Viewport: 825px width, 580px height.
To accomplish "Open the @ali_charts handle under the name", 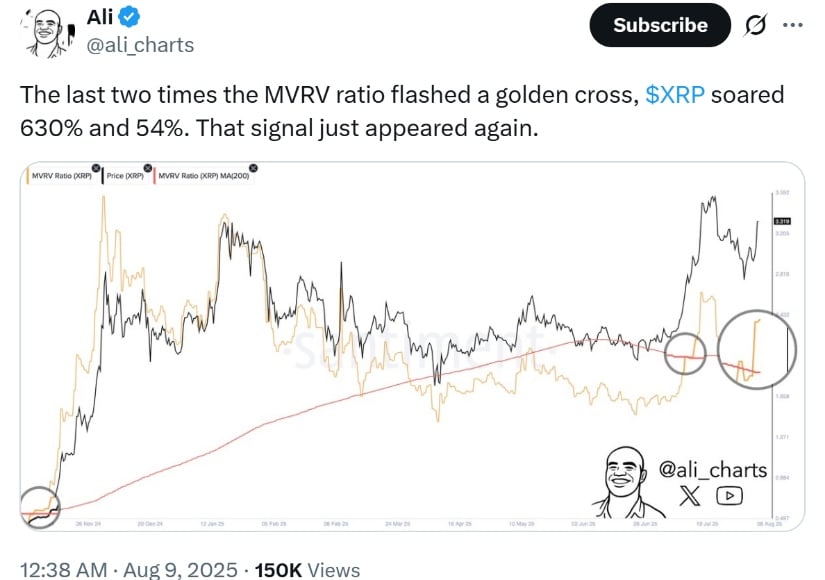I will [x=140, y=45].
